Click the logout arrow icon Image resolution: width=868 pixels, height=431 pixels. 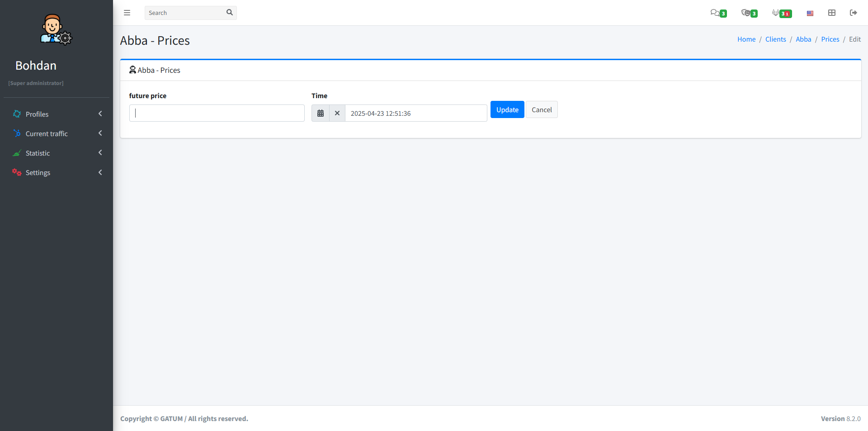853,13
